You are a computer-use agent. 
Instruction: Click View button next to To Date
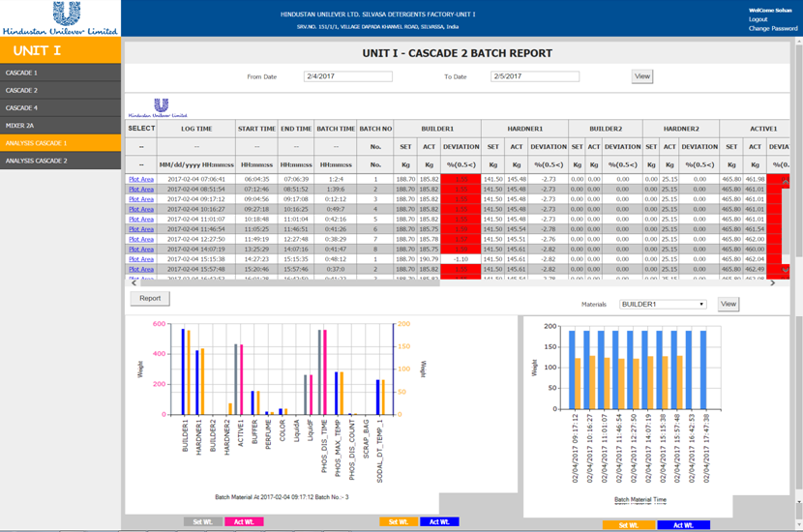click(642, 76)
